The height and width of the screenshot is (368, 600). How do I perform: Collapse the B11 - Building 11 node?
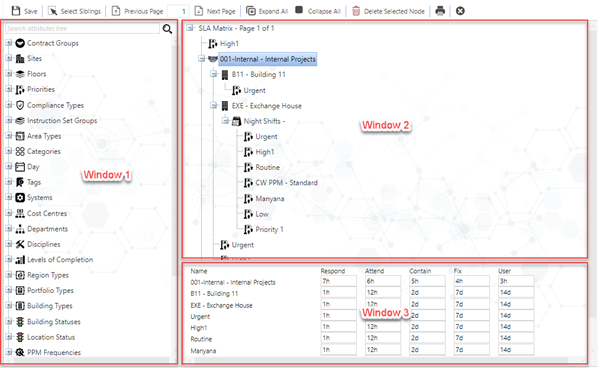[x=214, y=74]
